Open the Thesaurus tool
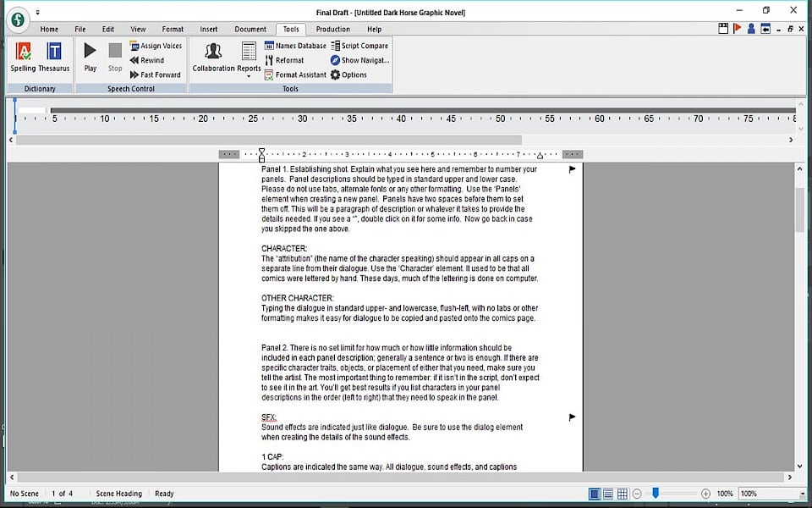 pos(54,57)
